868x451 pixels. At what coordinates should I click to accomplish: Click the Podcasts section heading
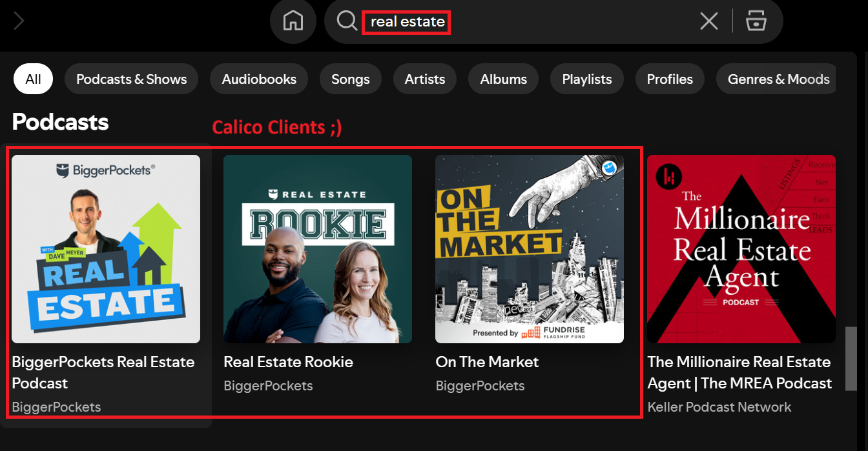tap(61, 122)
